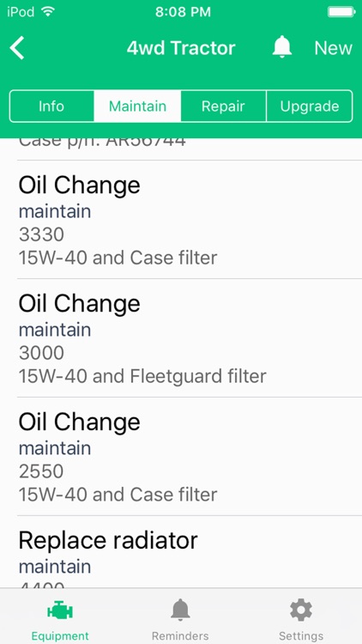Open the Settings gear icon
Image resolution: width=362 pixels, height=644 pixels.
(x=301, y=610)
